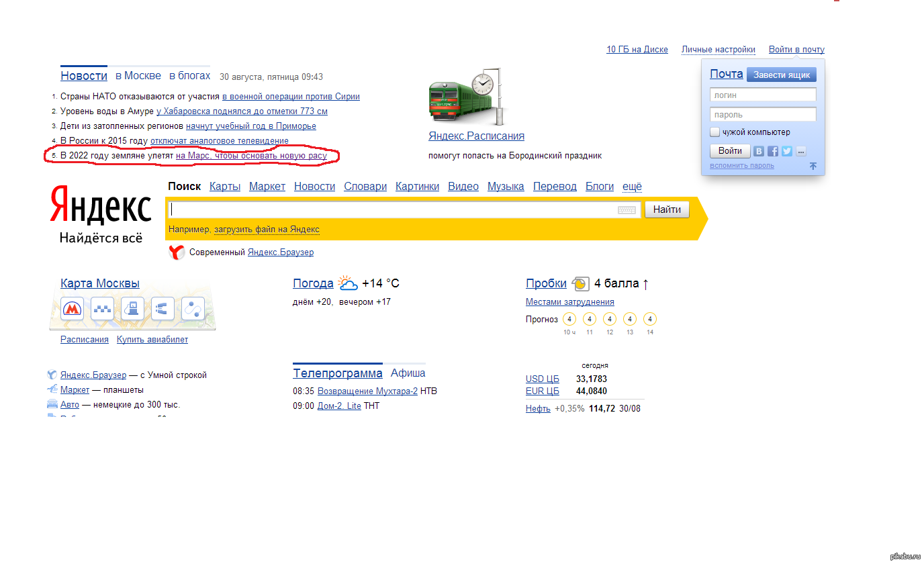
Task: Open the Карты service tab
Action: (225, 187)
